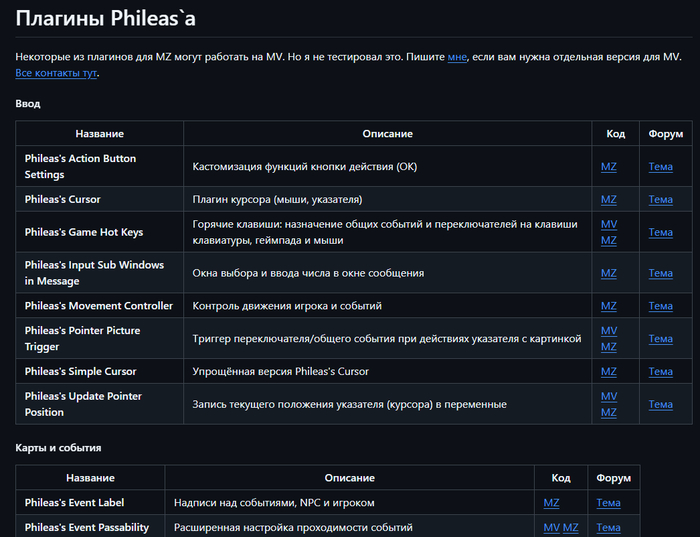This screenshot has height=537, width=700.
Task: Open forum 'Тема' for Input Sub Windows
Action: click(660, 273)
